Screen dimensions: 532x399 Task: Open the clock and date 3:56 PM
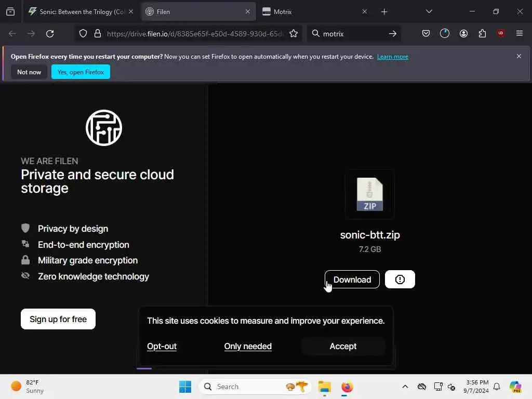[x=476, y=387]
